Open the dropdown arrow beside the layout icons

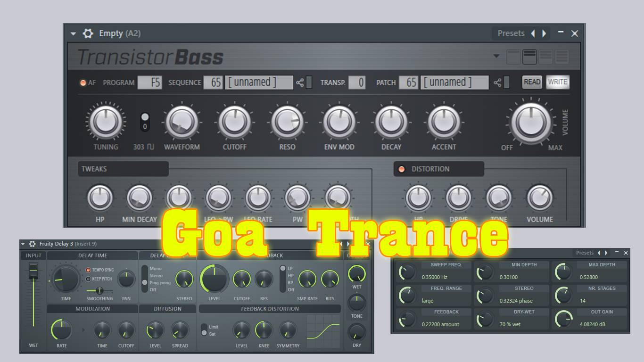pyautogui.click(x=496, y=56)
